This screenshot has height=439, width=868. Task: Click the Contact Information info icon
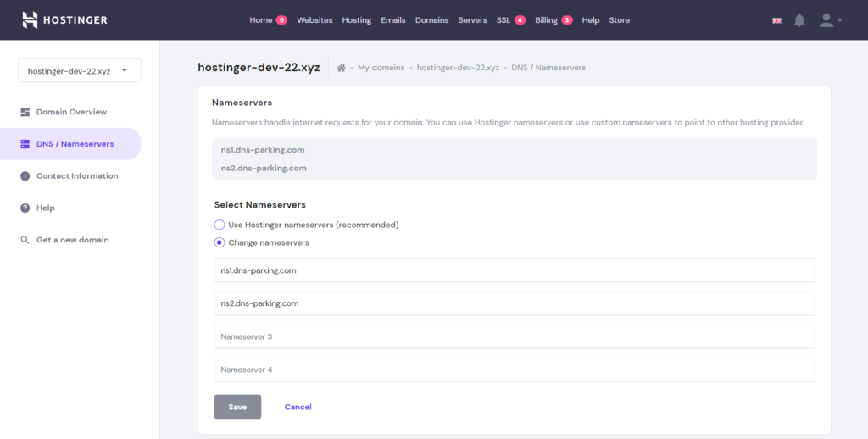coord(25,176)
